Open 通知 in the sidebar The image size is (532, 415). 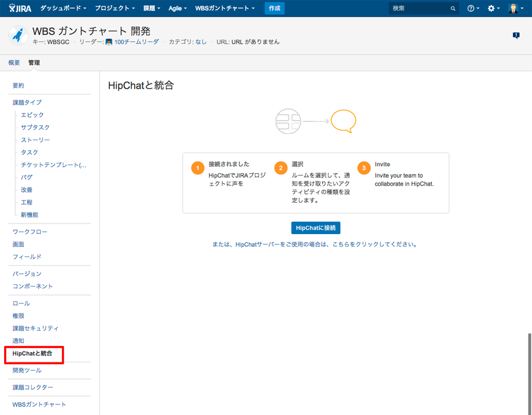tap(18, 341)
